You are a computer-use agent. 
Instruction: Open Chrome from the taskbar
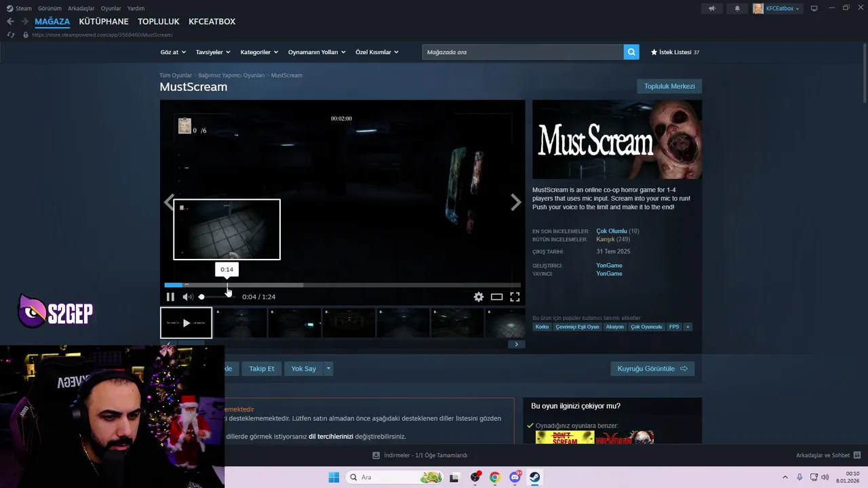pyautogui.click(x=495, y=477)
